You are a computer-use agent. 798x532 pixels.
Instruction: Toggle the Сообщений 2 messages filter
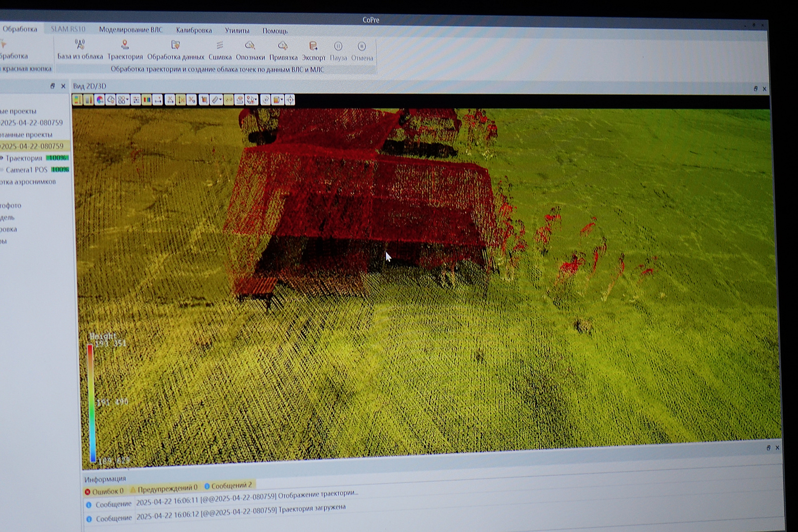click(x=228, y=486)
